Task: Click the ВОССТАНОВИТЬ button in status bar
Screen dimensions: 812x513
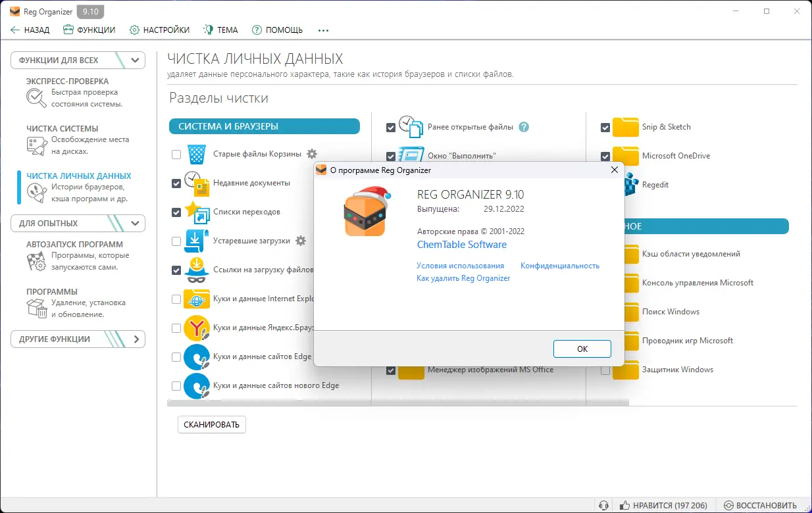Action: click(760, 506)
